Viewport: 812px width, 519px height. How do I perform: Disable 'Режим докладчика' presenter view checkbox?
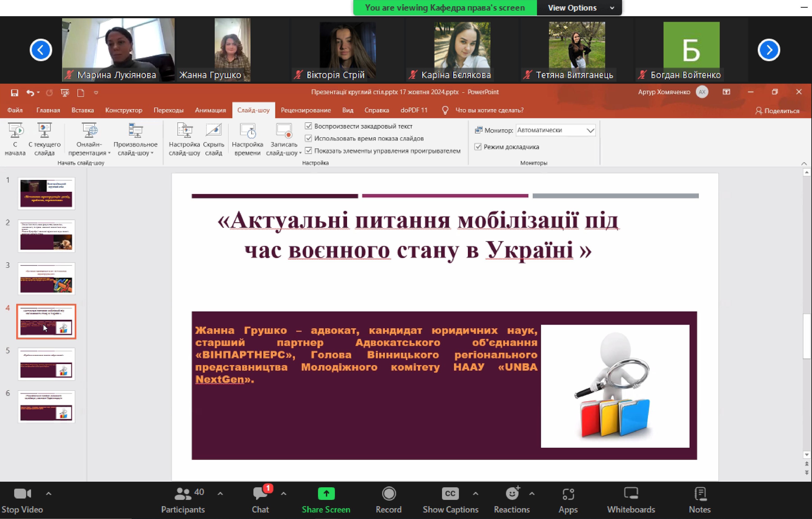click(x=478, y=147)
